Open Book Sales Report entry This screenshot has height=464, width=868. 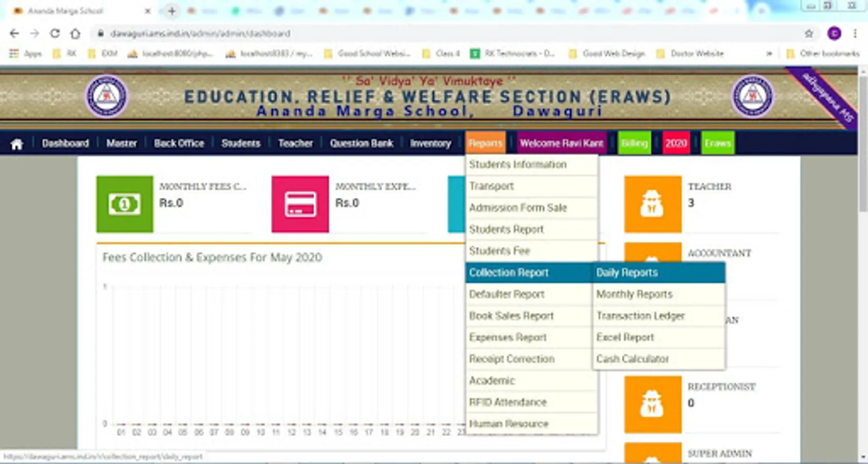[529, 316]
